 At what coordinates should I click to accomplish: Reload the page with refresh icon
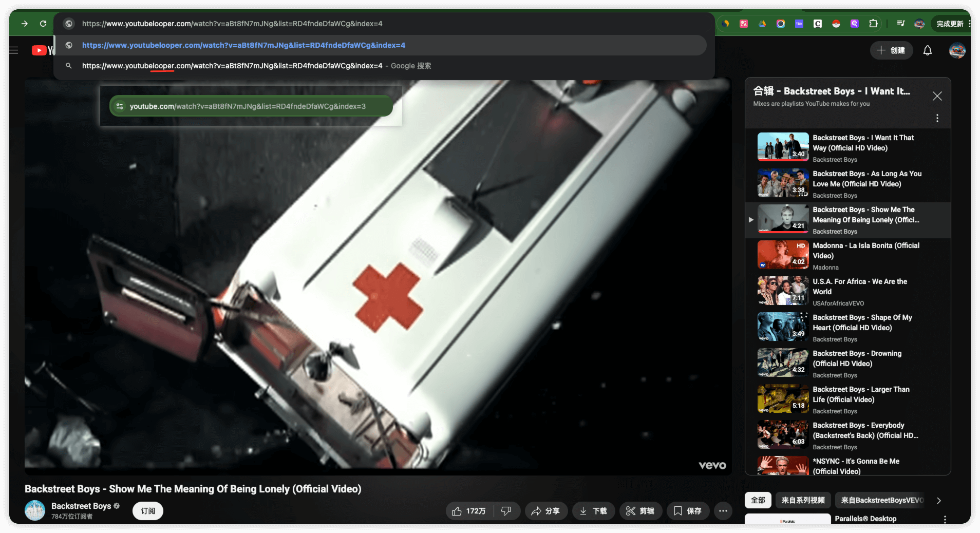click(43, 24)
